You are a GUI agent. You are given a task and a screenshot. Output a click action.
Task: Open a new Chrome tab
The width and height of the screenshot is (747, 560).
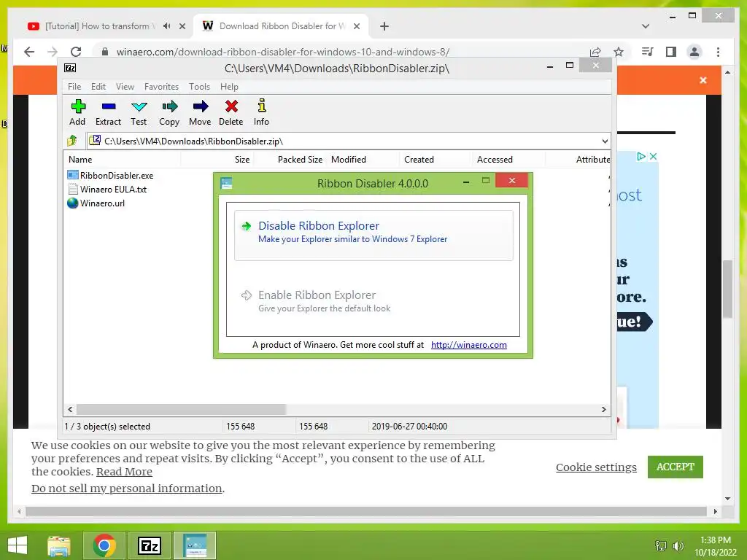(x=384, y=26)
